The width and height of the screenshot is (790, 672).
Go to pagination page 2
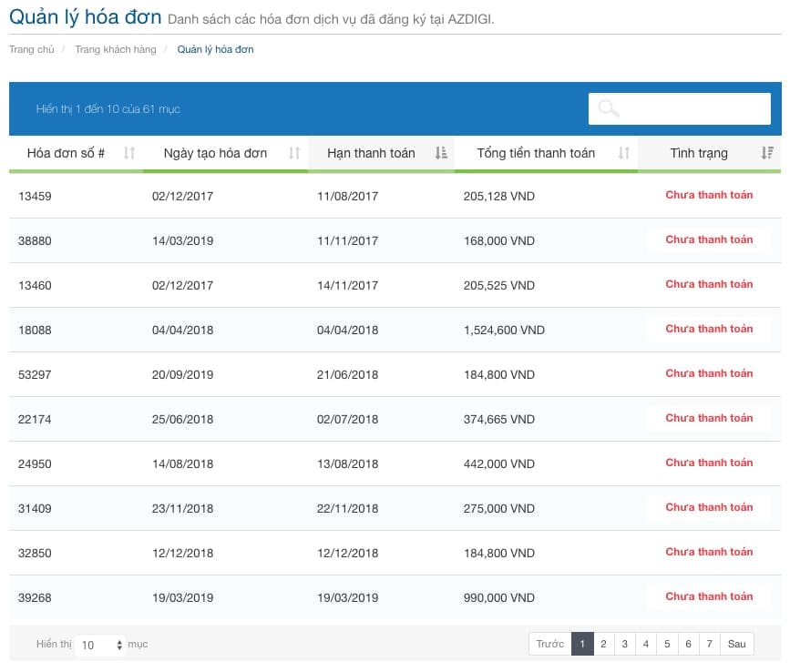coord(603,644)
